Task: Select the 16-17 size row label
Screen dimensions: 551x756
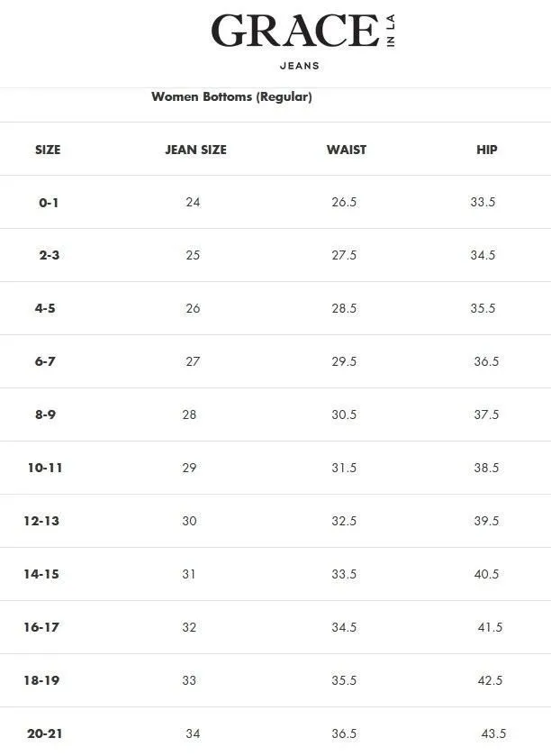Action: 41,627
